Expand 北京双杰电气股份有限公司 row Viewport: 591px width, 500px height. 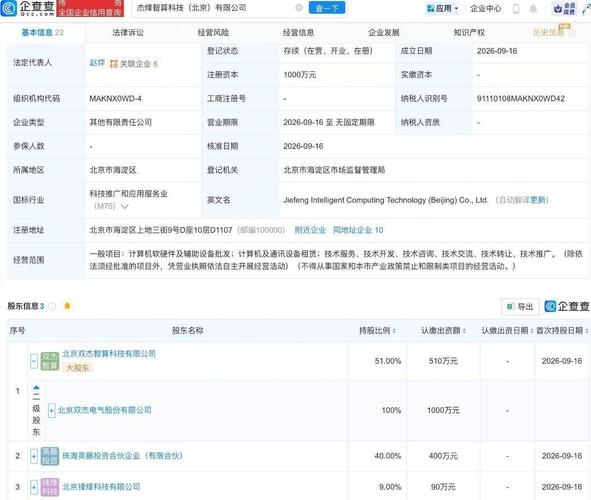[52, 410]
